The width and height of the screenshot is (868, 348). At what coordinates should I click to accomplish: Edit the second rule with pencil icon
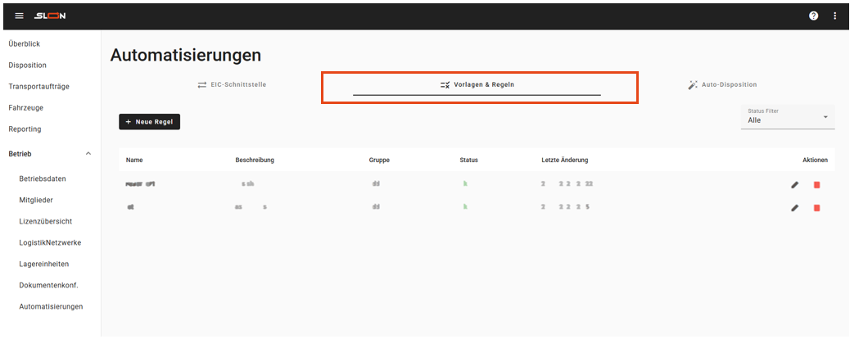(x=794, y=208)
